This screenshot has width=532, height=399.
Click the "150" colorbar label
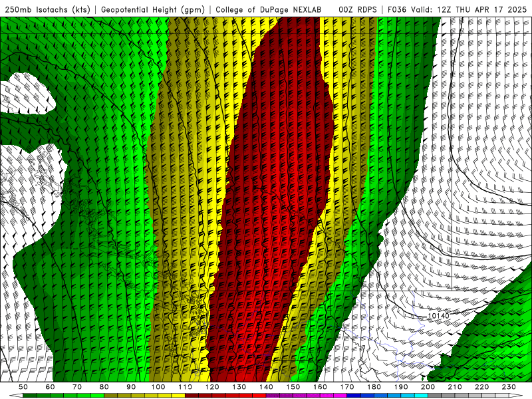click(x=293, y=387)
